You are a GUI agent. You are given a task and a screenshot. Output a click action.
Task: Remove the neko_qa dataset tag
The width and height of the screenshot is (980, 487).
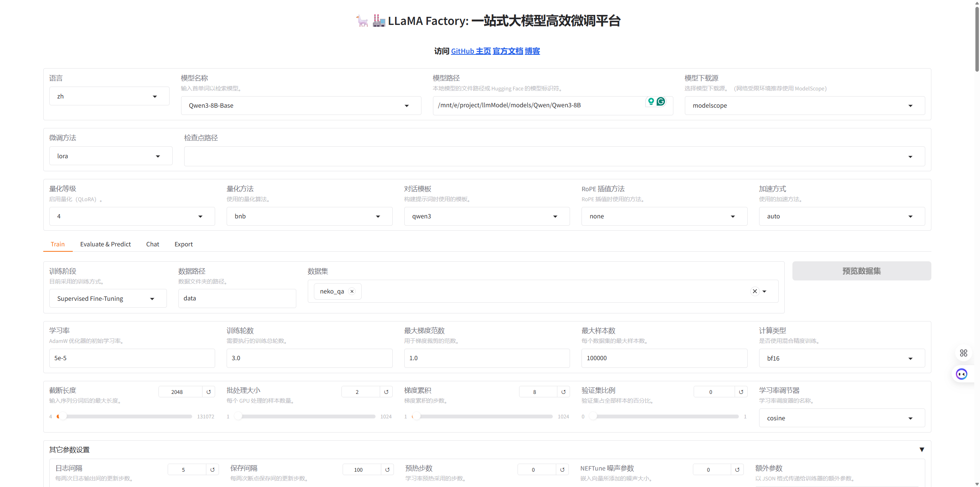[x=352, y=291]
